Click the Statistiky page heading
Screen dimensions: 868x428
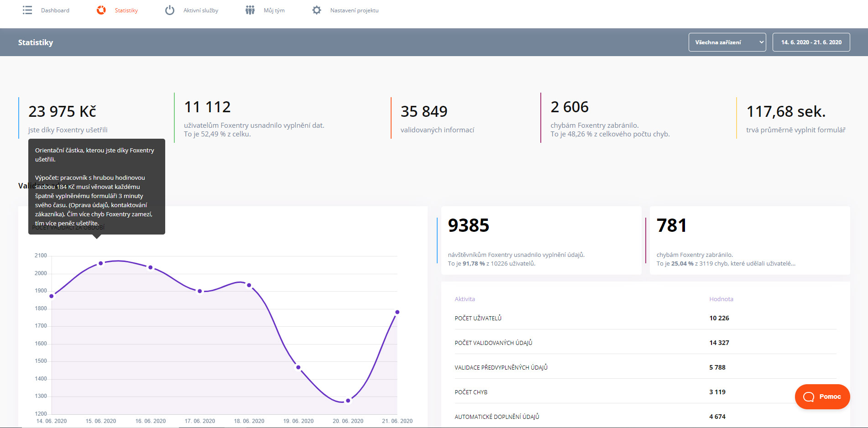(x=36, y=42)
